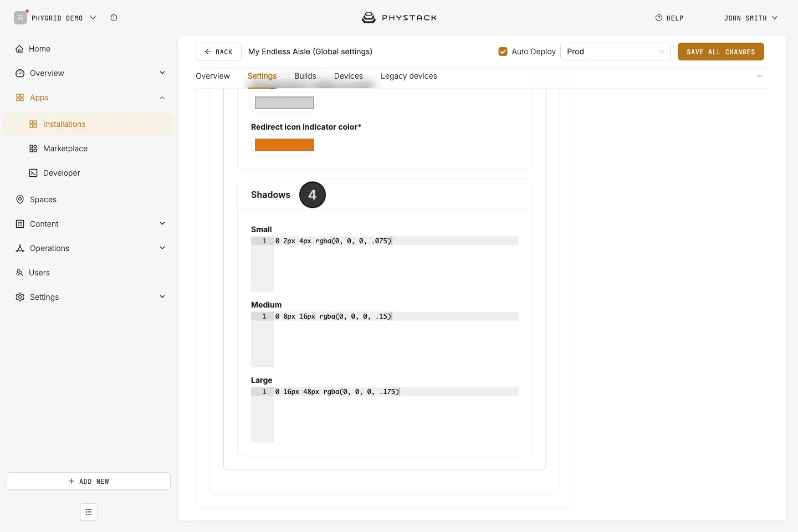Switch to the Devices tab
798x532 pixels.
click(349, 76)
